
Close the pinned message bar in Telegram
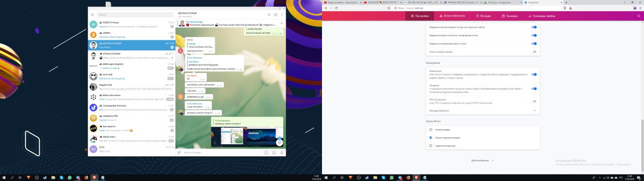(282, 23)
